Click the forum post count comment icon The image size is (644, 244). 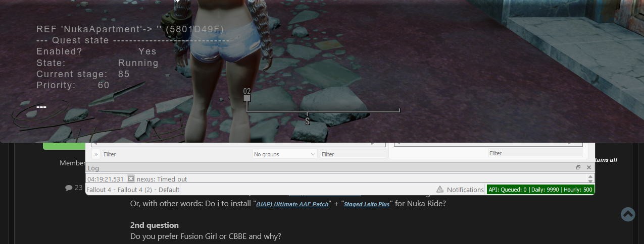click(x=69, y=188)
